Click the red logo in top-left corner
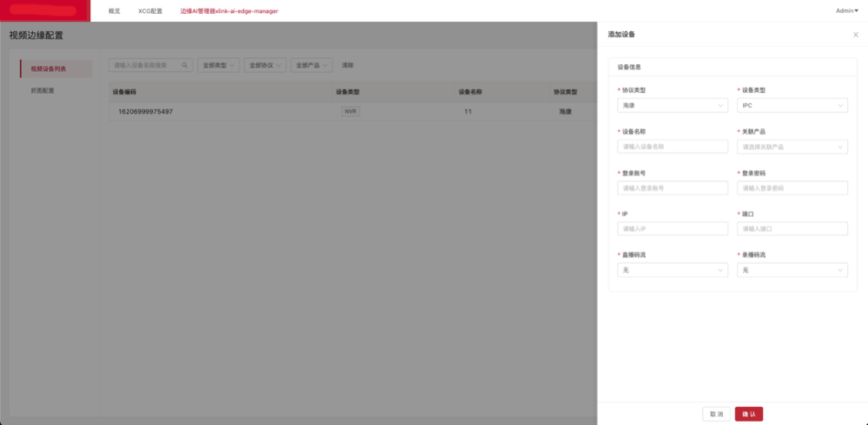Image resolution: width=868 pixels, height=425 pixels. [x=45, y=10]
